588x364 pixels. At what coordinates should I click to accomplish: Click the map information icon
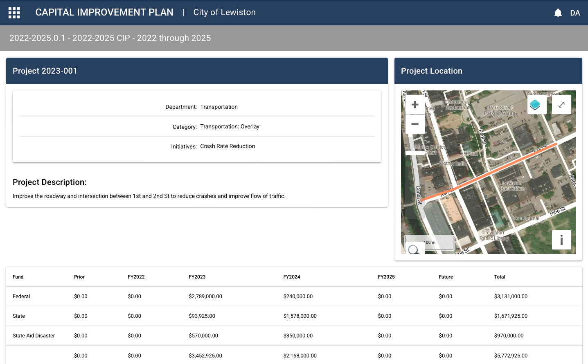click(561, 240)
